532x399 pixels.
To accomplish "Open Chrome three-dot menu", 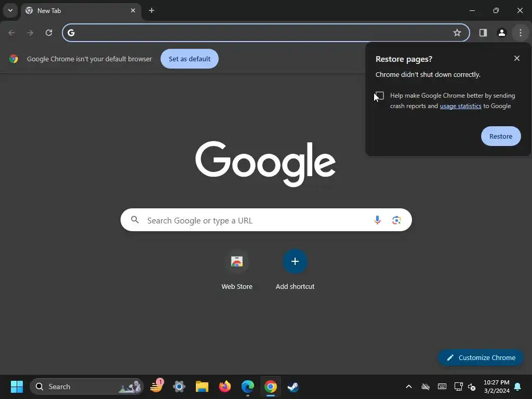I will click(521, 33).
